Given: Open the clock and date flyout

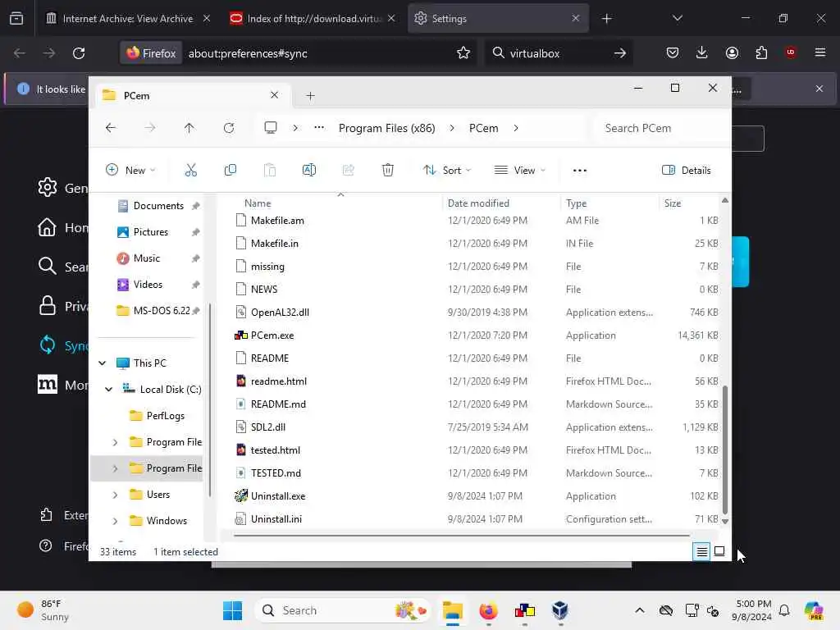Looking at the screenshot, I should tap(754, 610).
